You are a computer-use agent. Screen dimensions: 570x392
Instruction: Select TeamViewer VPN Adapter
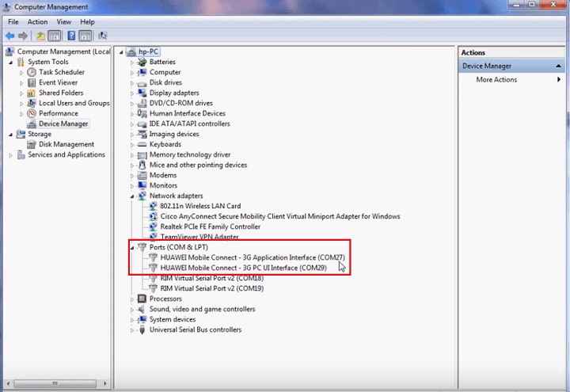tap(199, 237)
